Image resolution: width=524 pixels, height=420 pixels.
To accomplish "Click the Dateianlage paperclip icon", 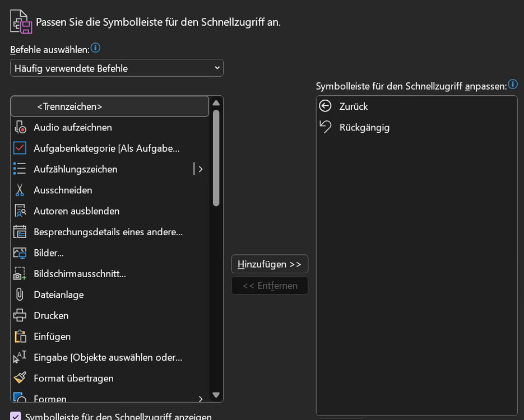I will click(x=20, y=295).
